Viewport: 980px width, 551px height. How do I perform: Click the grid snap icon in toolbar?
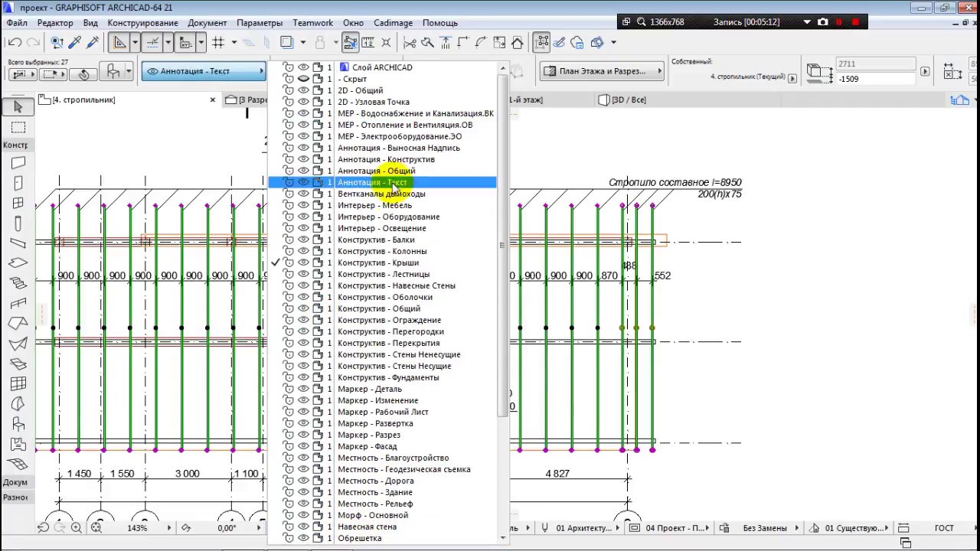pyautogui.click(x=218, y=43)
